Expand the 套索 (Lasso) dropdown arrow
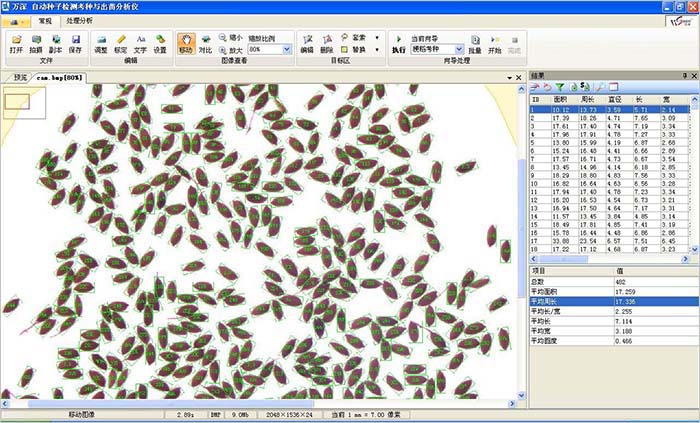 pyautogui.click(x=376, y=37)
